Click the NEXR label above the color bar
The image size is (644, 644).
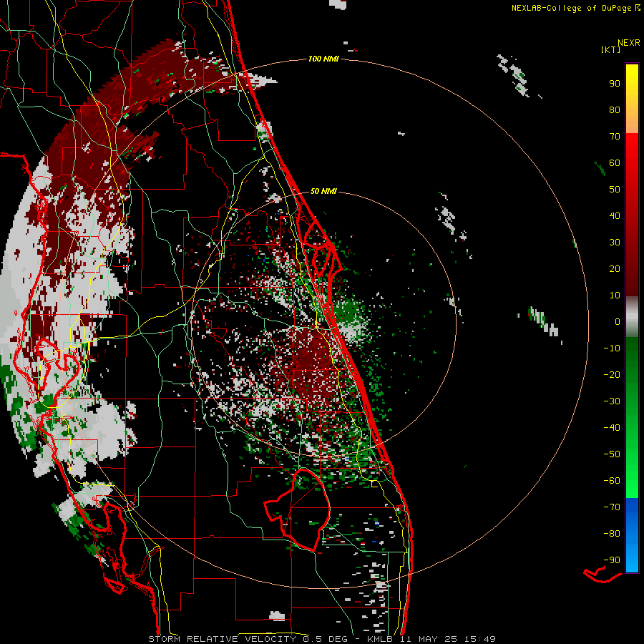(628, 43)
